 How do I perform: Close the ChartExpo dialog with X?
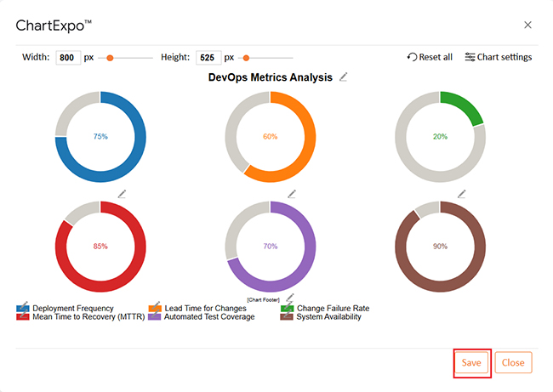527,25
